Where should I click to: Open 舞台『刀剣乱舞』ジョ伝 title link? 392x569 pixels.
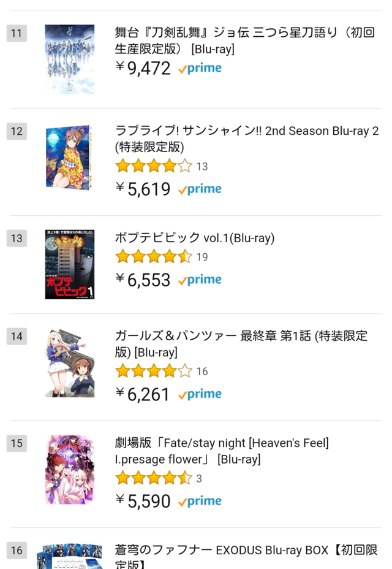[245, 40]
